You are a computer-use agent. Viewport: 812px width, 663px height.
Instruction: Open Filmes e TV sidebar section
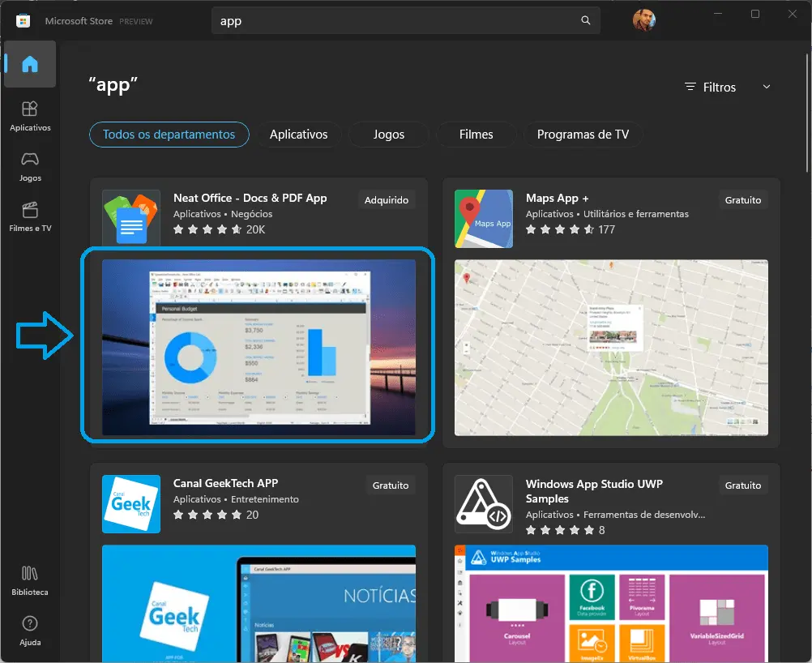(30, 216)
